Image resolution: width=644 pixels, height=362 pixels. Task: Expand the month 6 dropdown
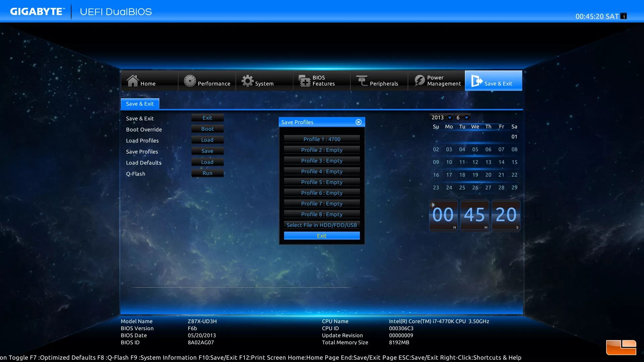tap(467, 118)
